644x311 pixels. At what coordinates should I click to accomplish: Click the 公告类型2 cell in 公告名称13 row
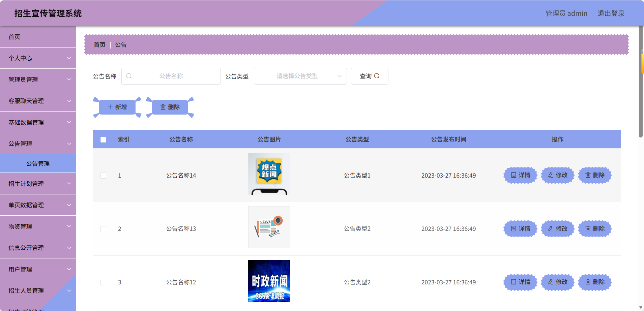357,229
